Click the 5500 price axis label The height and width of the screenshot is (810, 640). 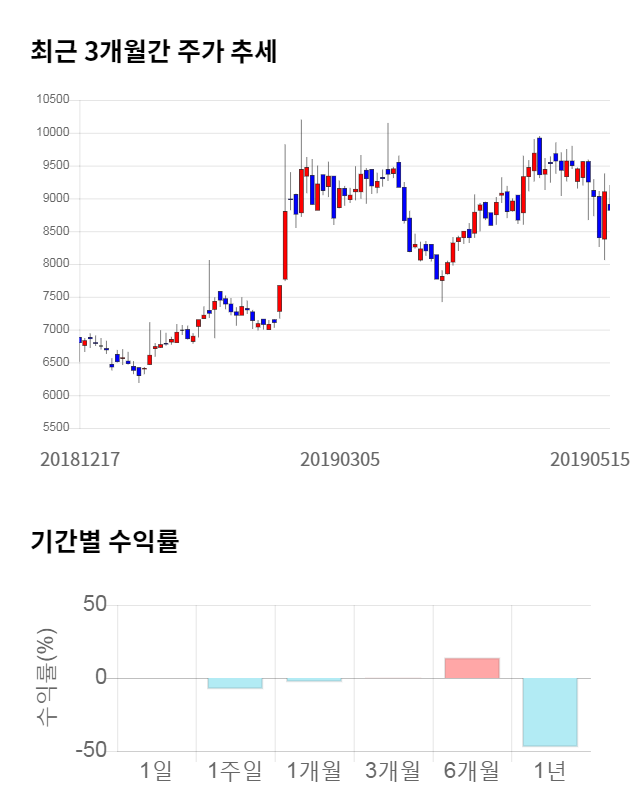coord(55,428)
